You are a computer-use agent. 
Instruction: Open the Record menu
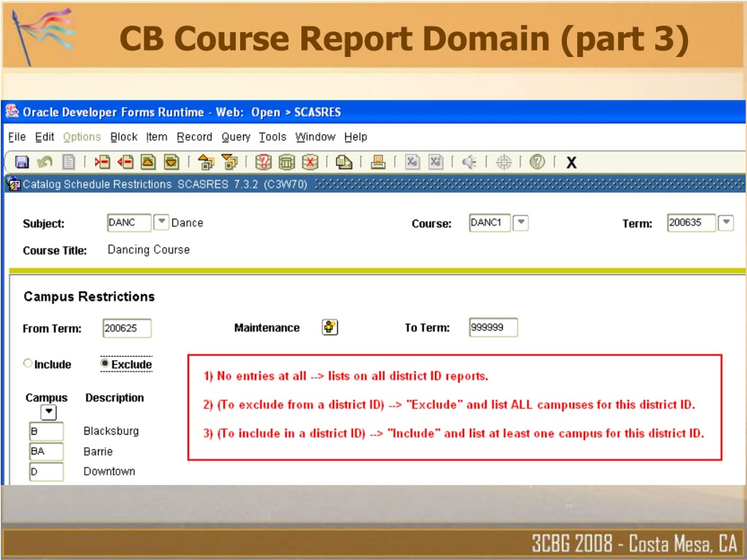pyautogui.click(x=195, y=137)
